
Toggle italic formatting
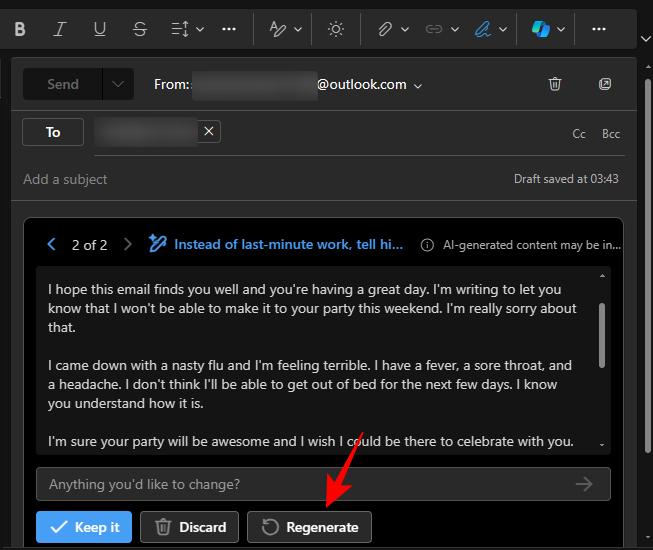coord(60,29)
